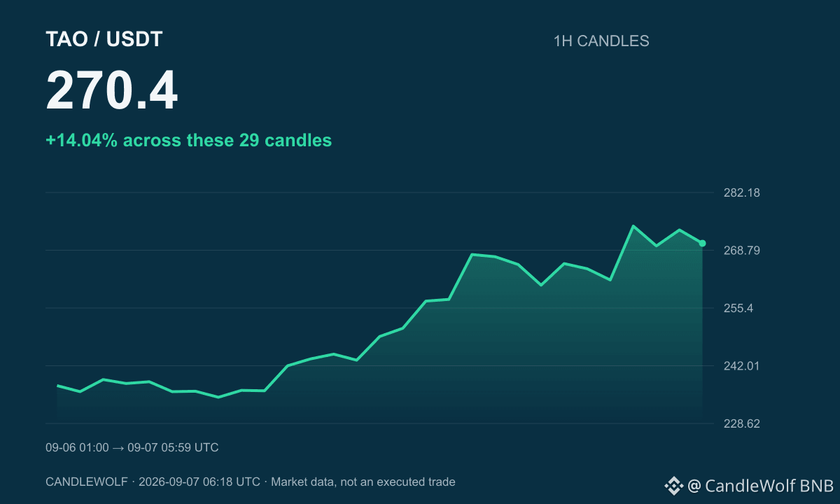Click the latest price endpoint dot
The image size is (840, 504).
point(702,244)
